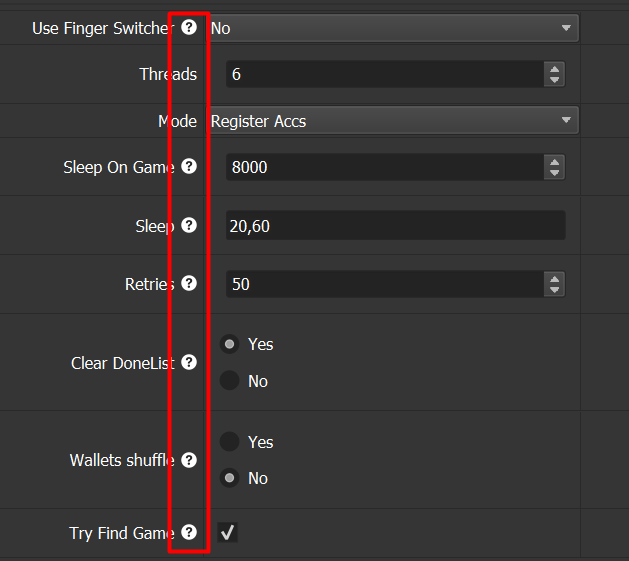Open the Use Finger Switcher dropdown
629x561 pixels.
click(392, 28)
